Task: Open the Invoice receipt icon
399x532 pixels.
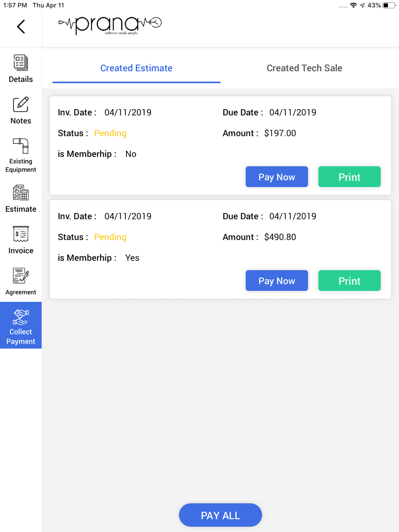Action: pyautogui.click(x=21, y=234)
